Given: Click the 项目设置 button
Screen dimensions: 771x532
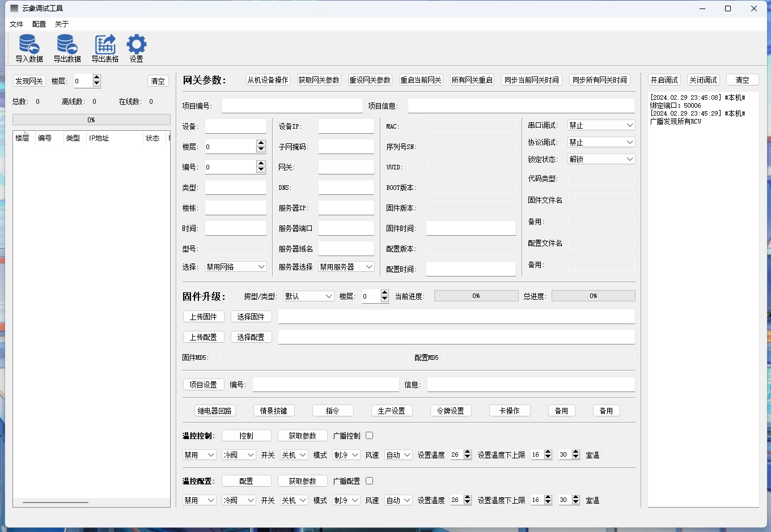Looking at the screenshot, I should pyautogui.click(x=204, y=385).
